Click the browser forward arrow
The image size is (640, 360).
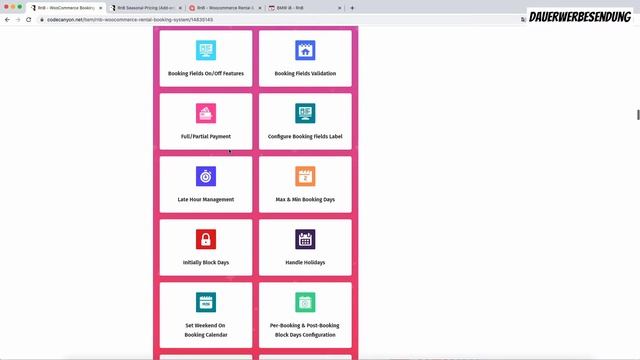(x=18, y=20)
